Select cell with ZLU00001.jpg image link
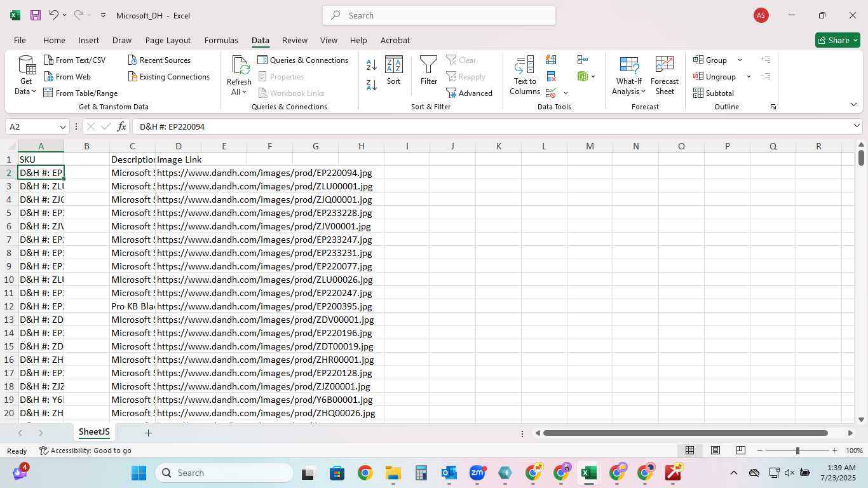 264,186
